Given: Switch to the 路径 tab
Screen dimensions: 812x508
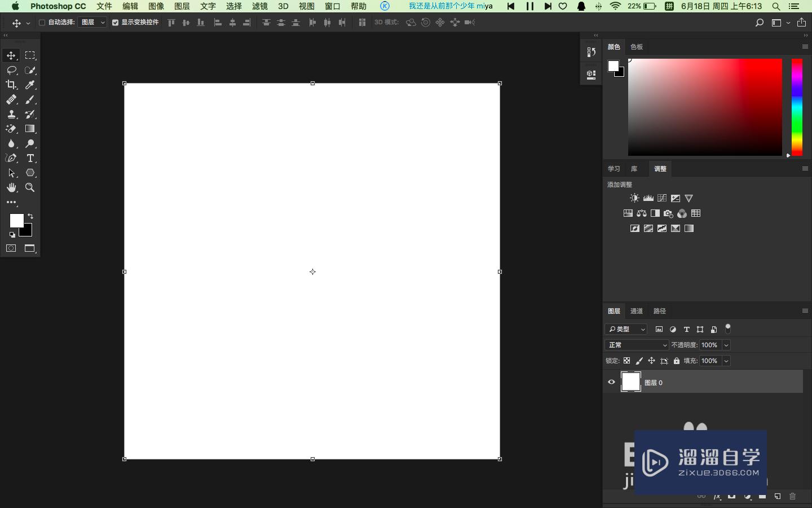Looking at the screenshot, I should click(x=660, y=311).
